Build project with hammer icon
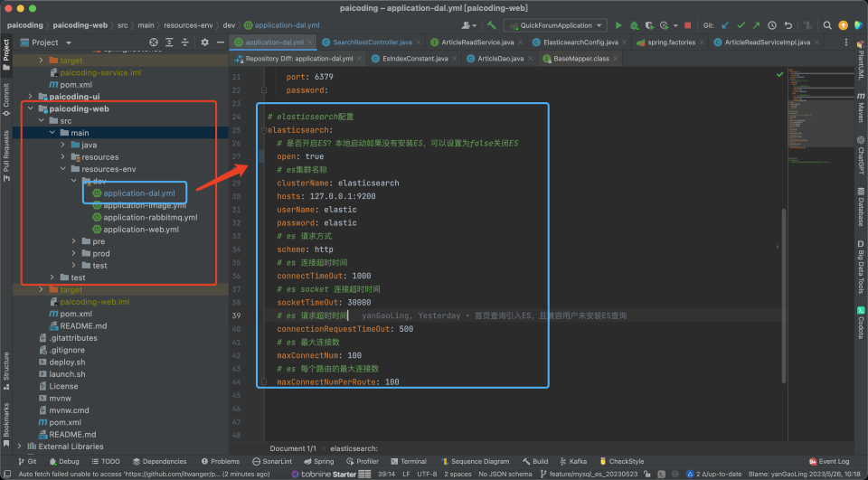868x480 pixels. point(491,25)
